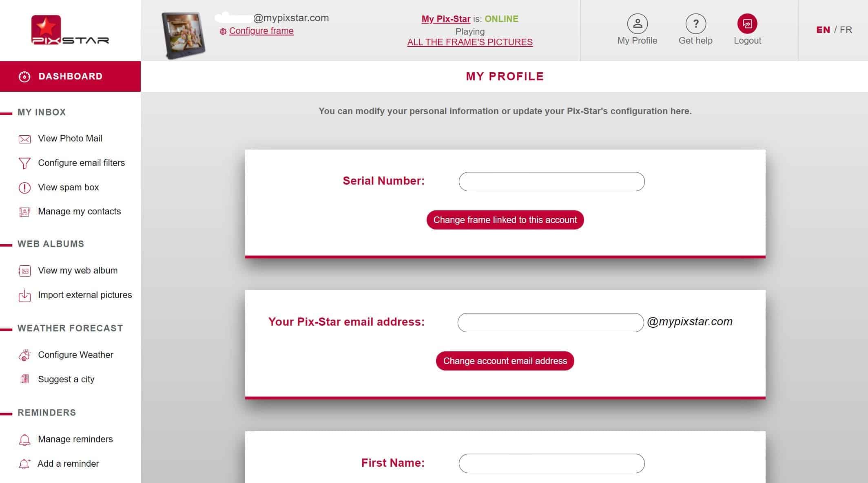Expand Reminders section in sidebar
Viewport: 868px width, 483px height.
pos(47,412)
